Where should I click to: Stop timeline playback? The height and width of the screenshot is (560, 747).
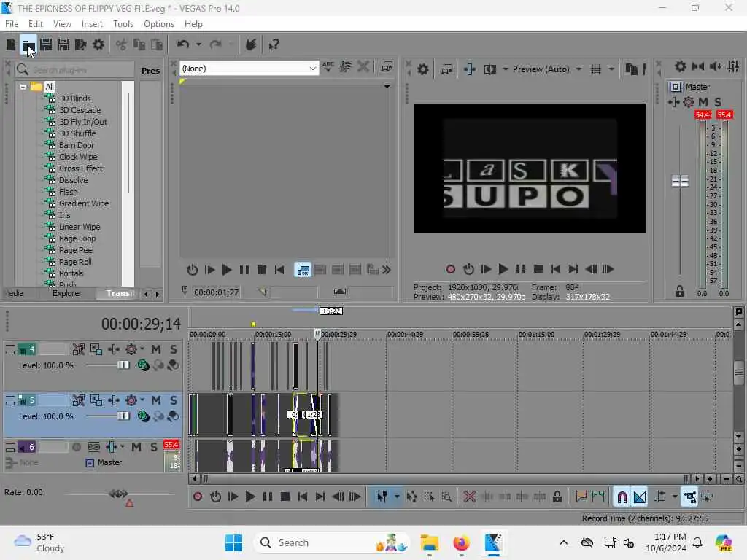285,497
